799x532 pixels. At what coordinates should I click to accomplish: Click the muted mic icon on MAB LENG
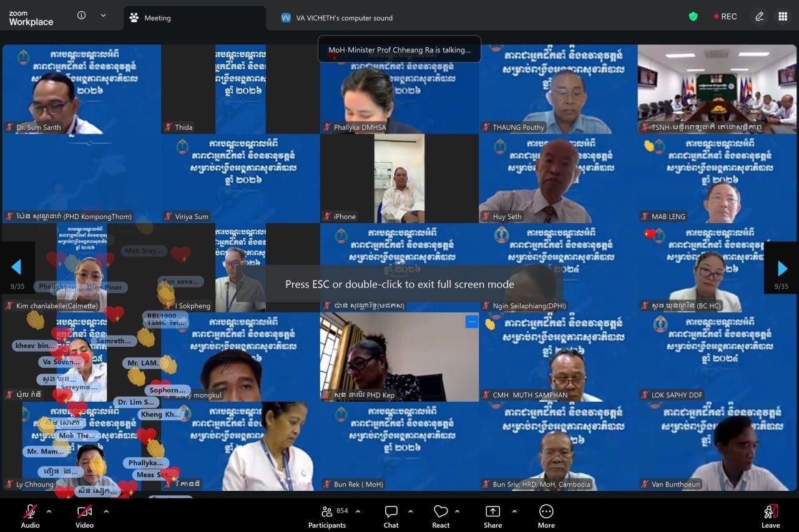point(645,216)
